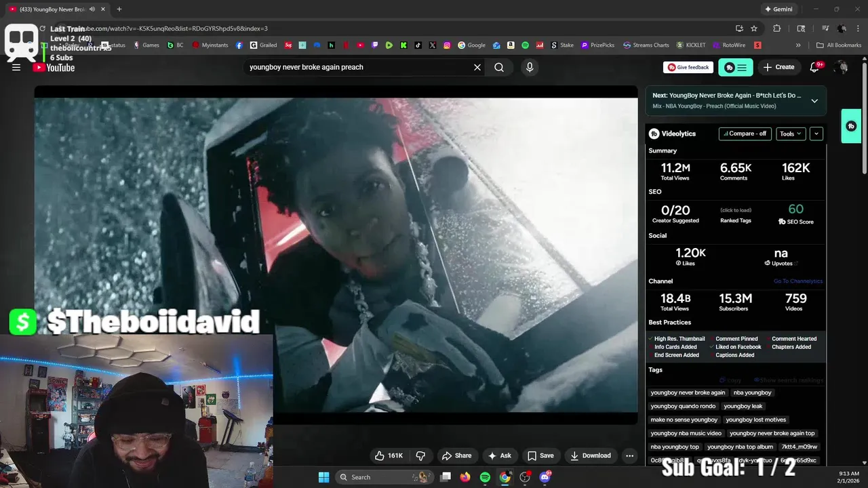
Task: Clear the search box with the X
Action: 477,67
